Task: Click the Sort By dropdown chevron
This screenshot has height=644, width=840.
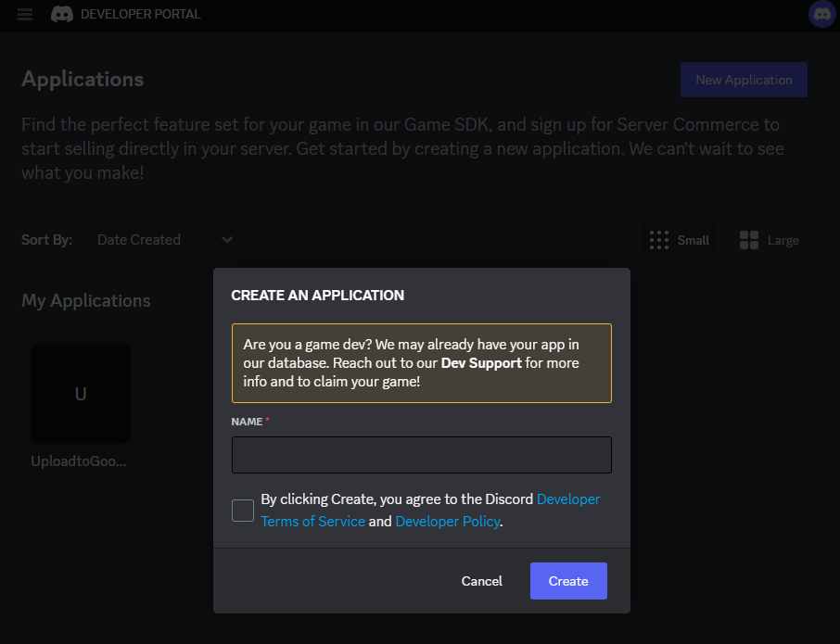Action: [x=227, y=240]
